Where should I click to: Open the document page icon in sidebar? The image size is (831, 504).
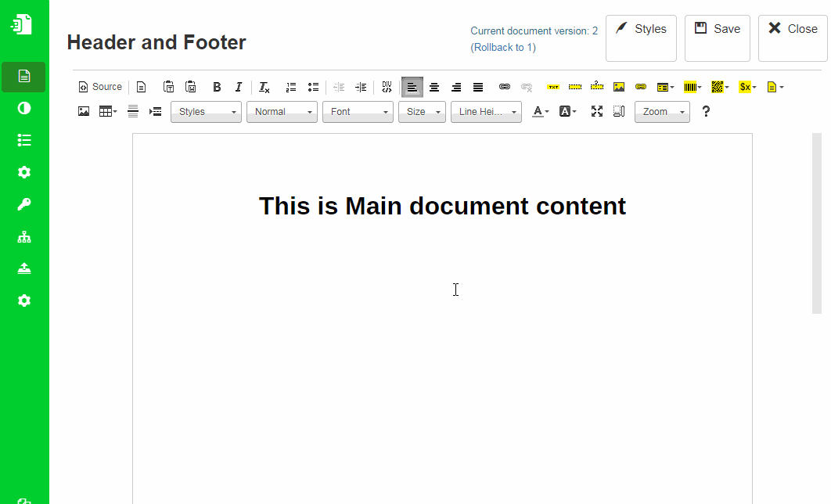23,77
